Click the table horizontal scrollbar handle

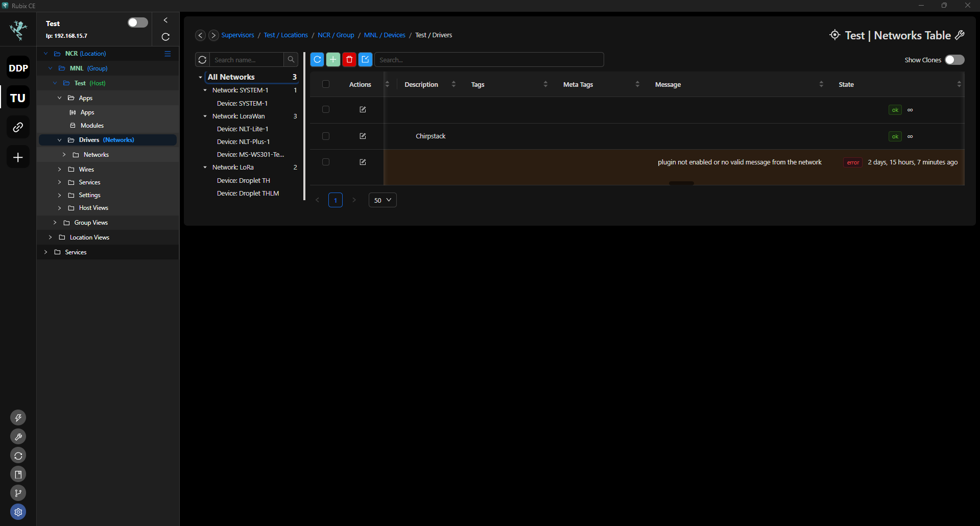click(x=681, y=183)
